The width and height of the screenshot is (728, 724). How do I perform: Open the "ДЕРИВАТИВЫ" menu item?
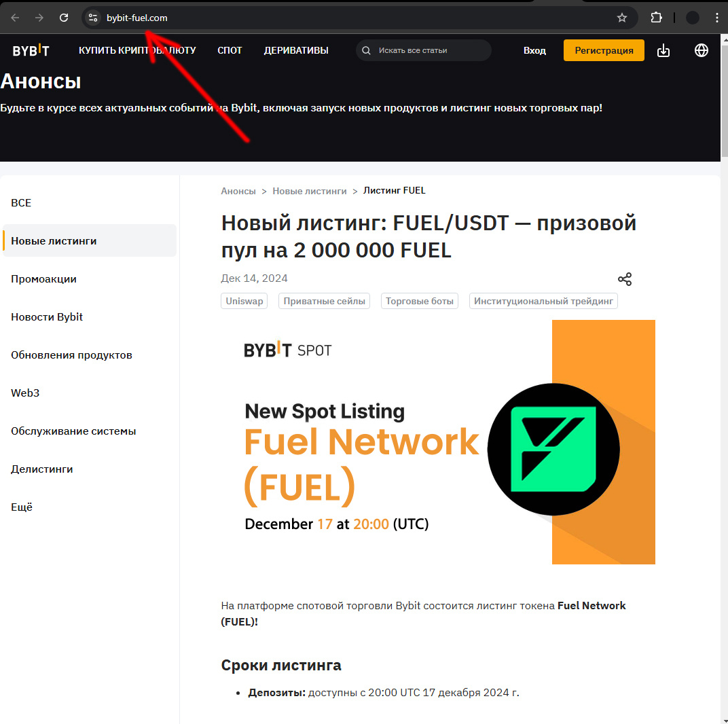point(296,50)
